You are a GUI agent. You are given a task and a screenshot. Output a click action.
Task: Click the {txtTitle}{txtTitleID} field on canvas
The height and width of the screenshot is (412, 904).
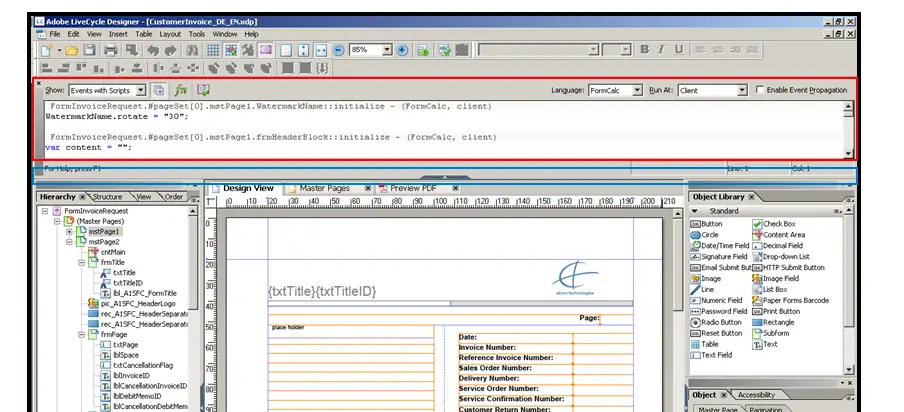tap(322, 292)
